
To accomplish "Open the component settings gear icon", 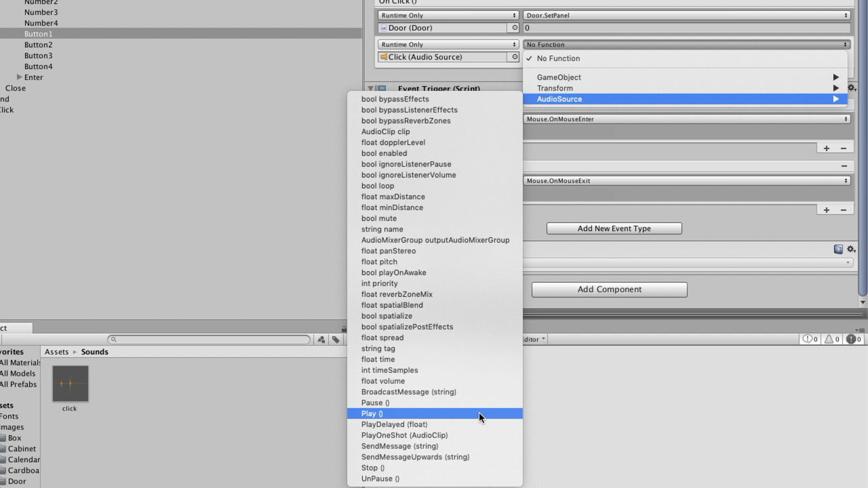I will click(851, 249).
